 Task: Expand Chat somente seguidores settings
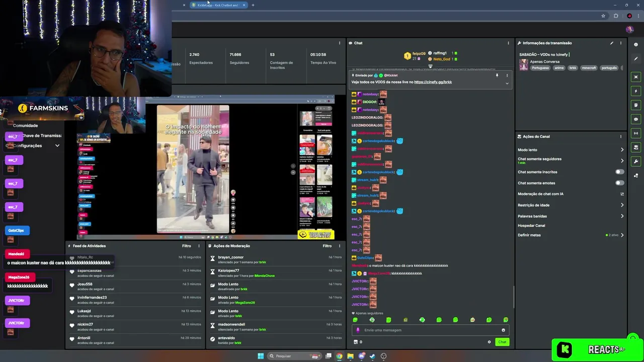pyautogui.click(x=622, y=161)
